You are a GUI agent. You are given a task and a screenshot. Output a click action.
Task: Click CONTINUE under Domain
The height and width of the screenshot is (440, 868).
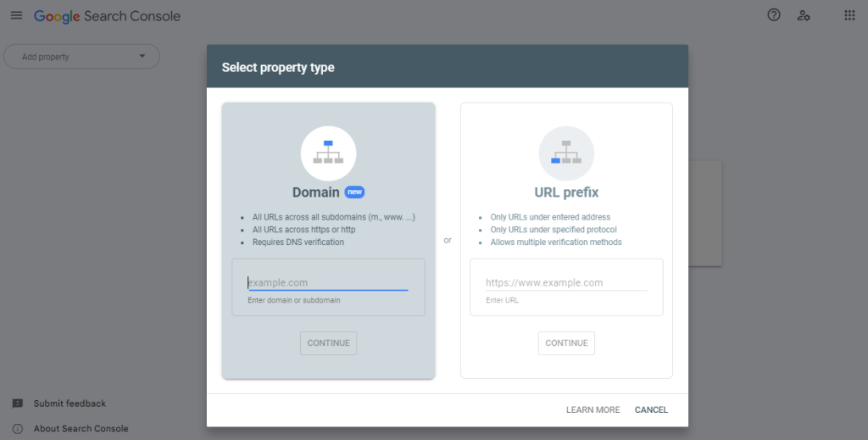click(328, 343)
